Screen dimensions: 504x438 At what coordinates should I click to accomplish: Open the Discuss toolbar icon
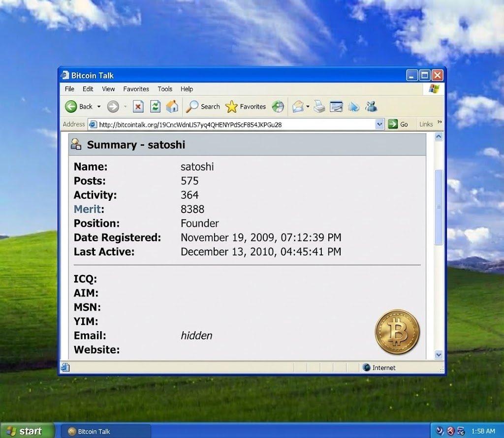pos(353,106)
